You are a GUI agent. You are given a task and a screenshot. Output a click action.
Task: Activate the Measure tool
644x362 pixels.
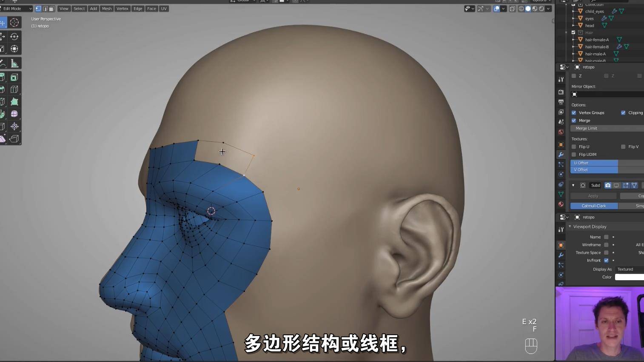[14, 63]
